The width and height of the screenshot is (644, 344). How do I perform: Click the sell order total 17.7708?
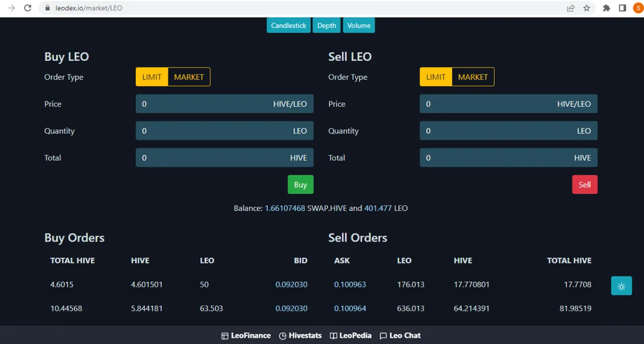click(578, 285)
